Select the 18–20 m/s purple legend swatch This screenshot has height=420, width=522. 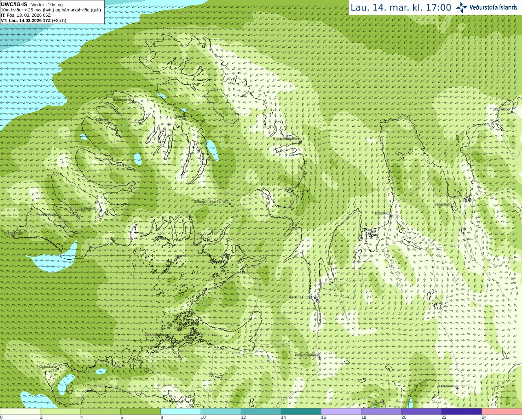pos(381,411)
